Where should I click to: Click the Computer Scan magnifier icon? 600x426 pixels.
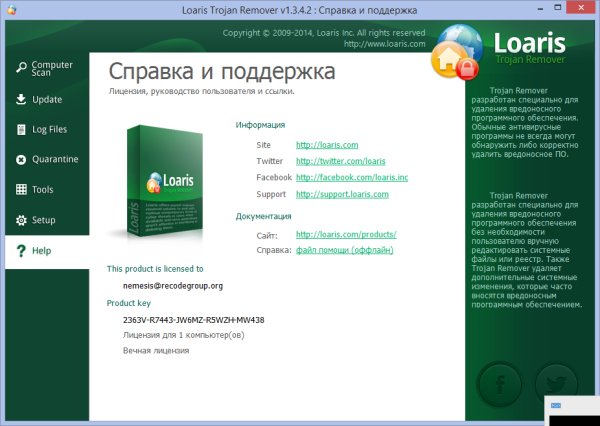point(21,68)
